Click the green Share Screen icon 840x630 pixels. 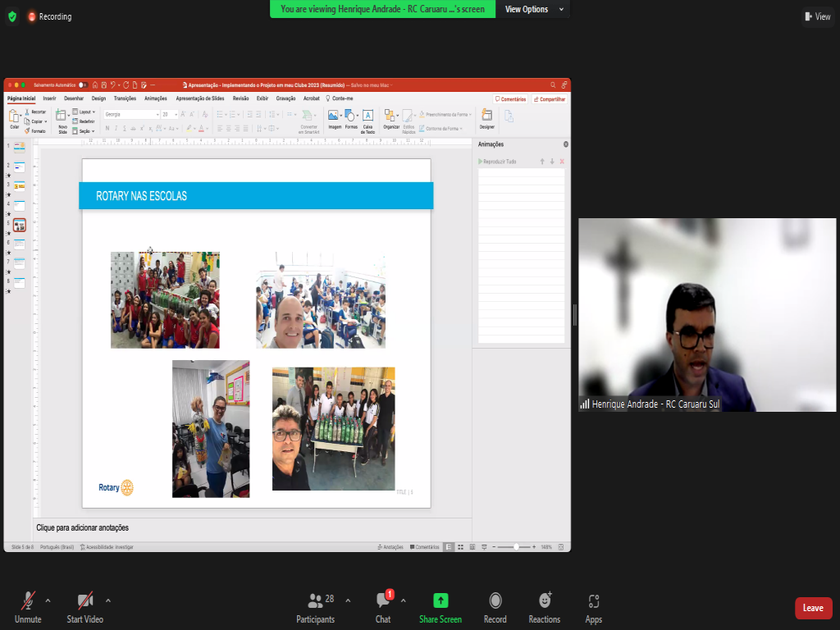tap(441, 601)
